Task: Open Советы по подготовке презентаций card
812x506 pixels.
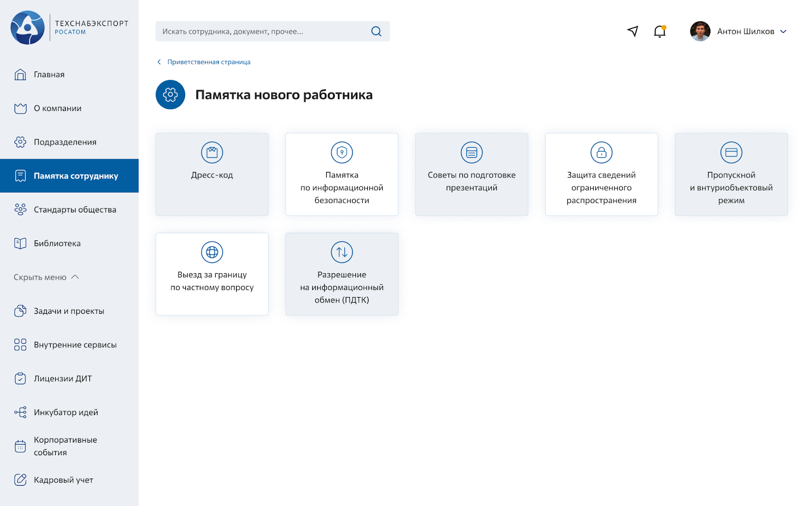Action: tap(471, 174)
